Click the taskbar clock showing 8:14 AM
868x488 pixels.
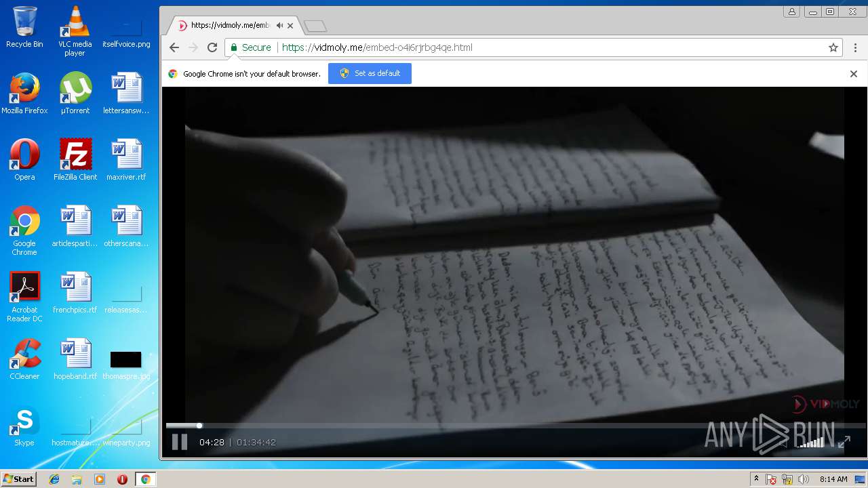coord(833,479)
